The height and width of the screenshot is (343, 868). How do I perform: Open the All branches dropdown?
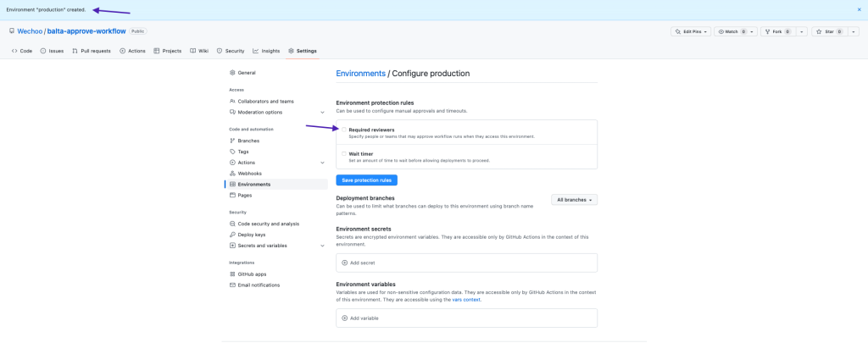[x=574, y=200]
